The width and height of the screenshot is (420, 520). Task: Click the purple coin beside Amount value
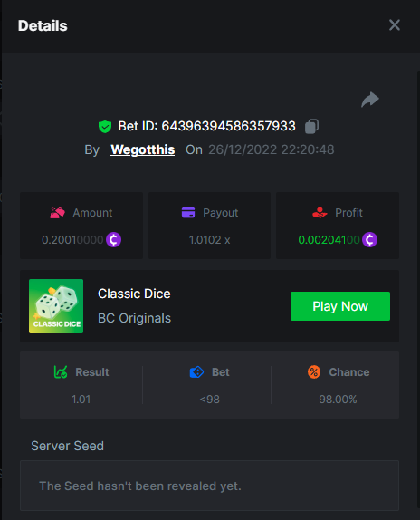click(x=114, y=239)
